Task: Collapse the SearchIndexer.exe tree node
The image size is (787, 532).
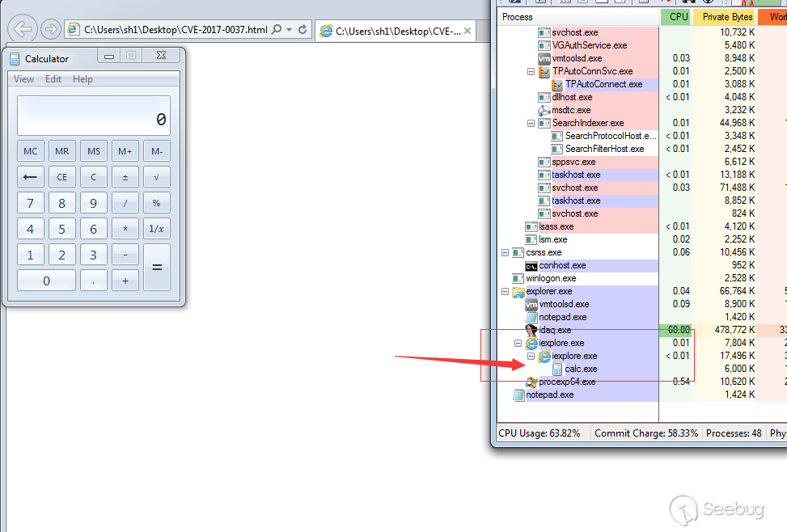Action: pyautogui.click(x=531, y=123)
